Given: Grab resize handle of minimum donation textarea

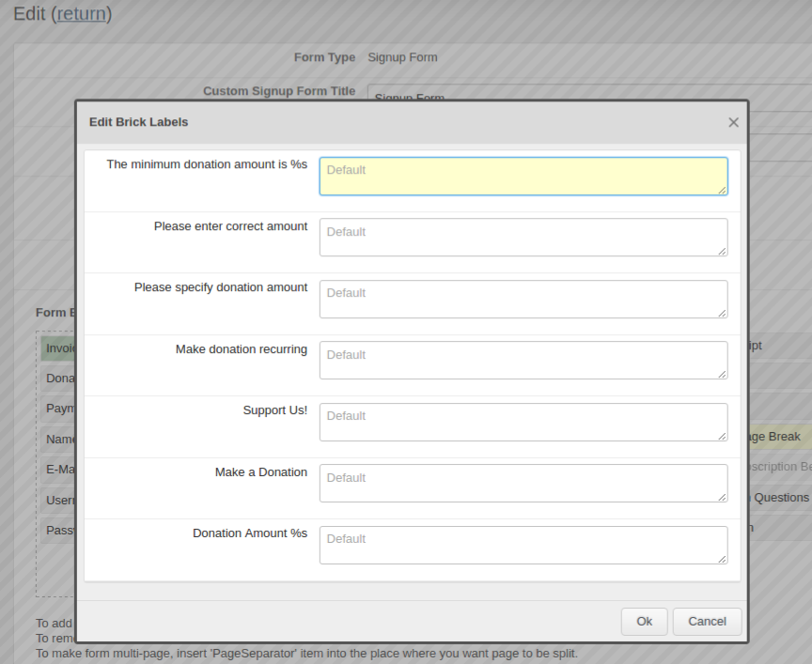Looking at the screenshot, I should [x=722, y=190].
